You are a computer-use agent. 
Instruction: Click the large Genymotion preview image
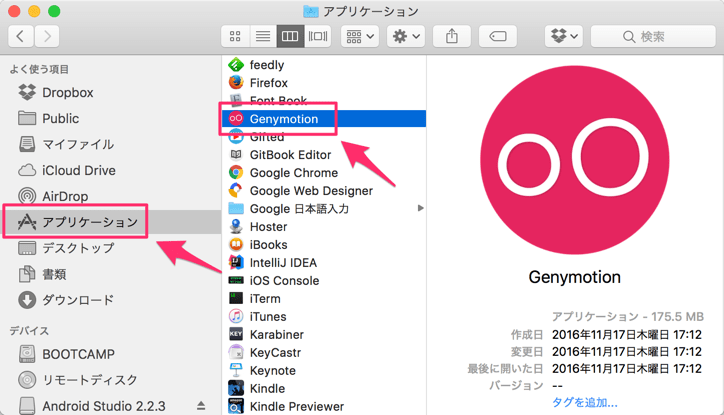click(574, 160)
